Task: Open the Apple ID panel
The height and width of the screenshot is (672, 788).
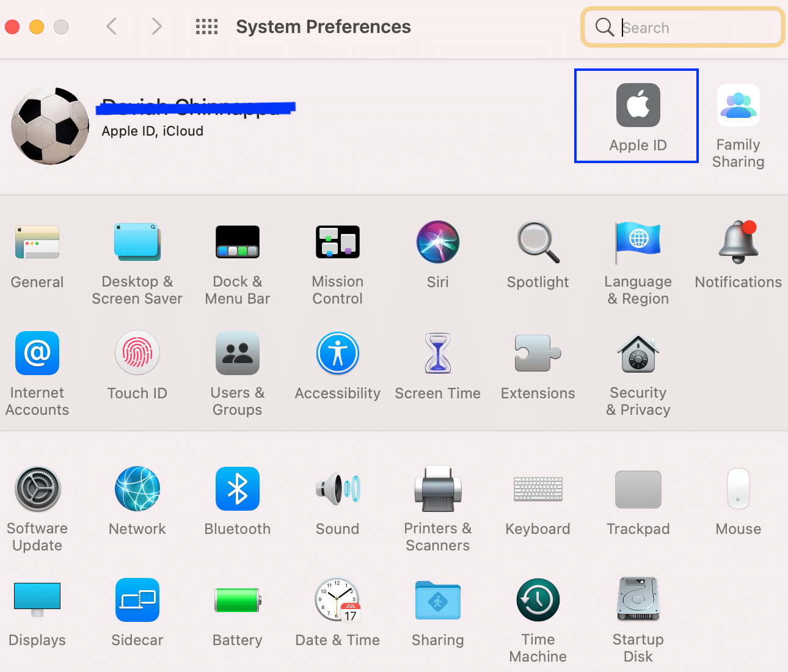Action: click(x=636, y=115)
